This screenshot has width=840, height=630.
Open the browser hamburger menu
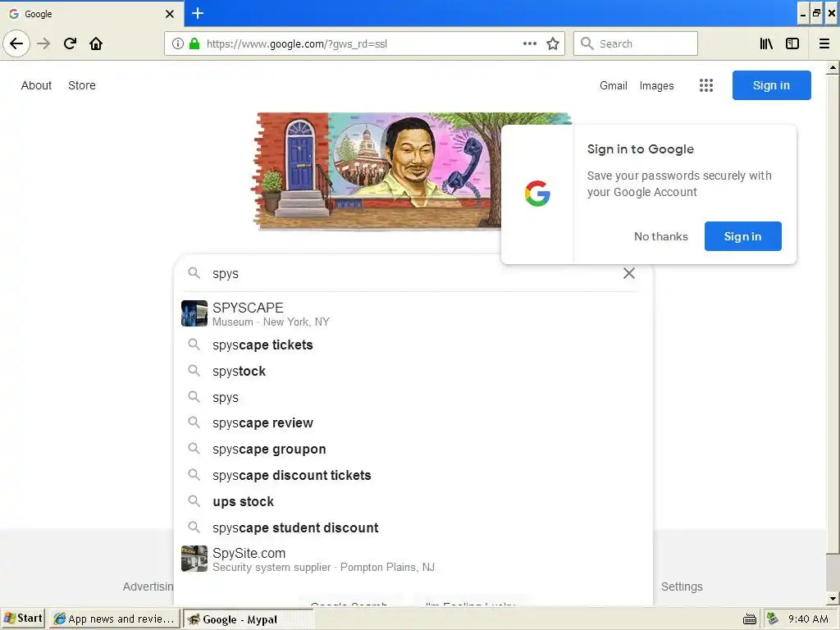coord(824,43)
